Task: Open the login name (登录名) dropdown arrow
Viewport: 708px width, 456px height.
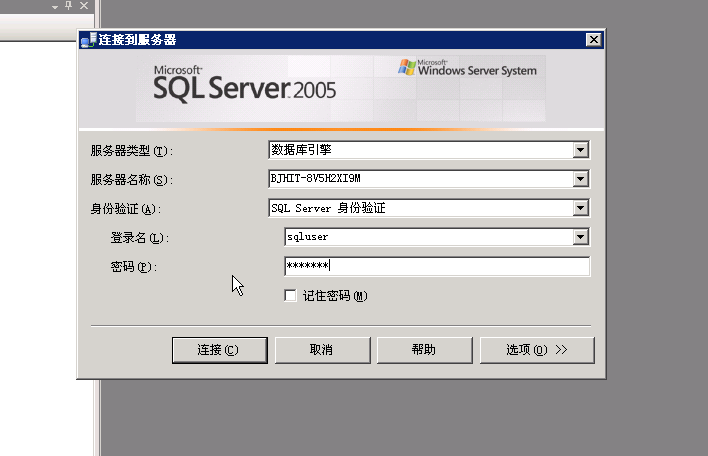Action: (x=581, y=237)
